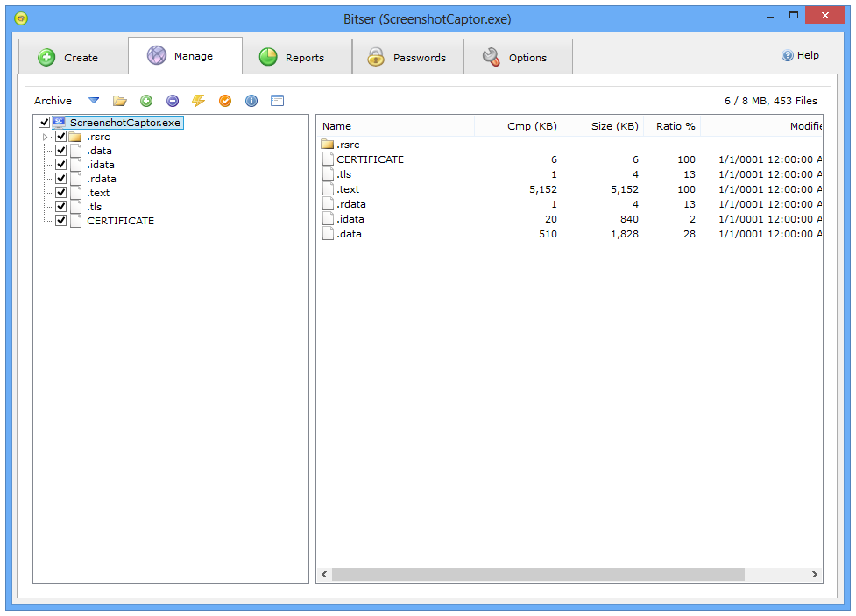Open view options with the list panel icon

click(278, 100)
